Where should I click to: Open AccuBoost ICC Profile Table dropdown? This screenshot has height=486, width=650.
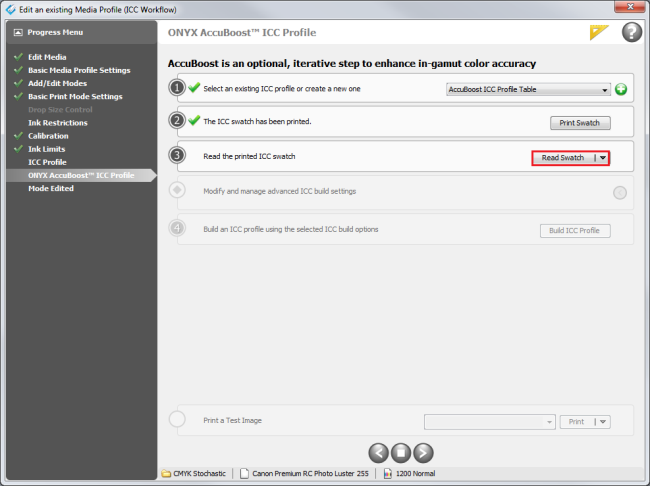click(x=528, y=89)
